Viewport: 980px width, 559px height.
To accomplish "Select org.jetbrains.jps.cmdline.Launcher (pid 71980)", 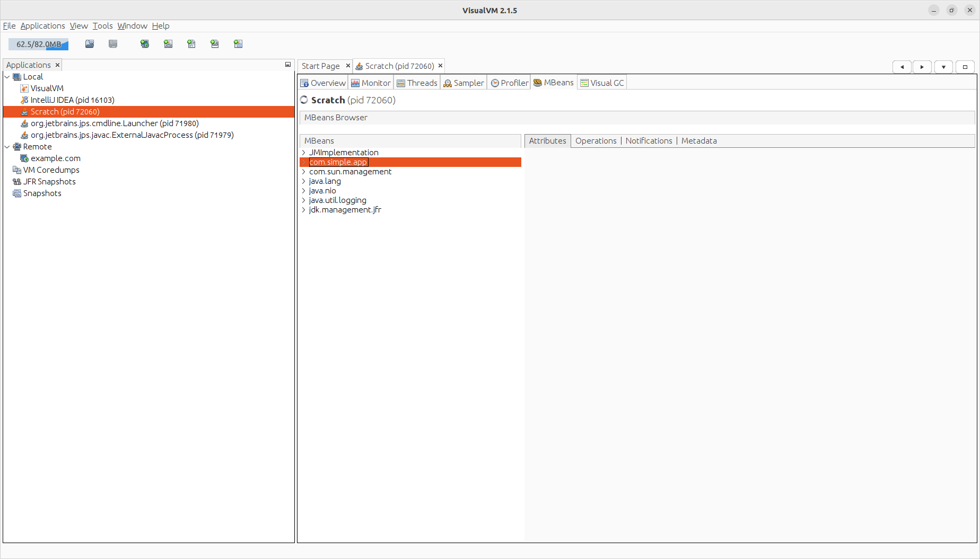I will pos(115,123).
